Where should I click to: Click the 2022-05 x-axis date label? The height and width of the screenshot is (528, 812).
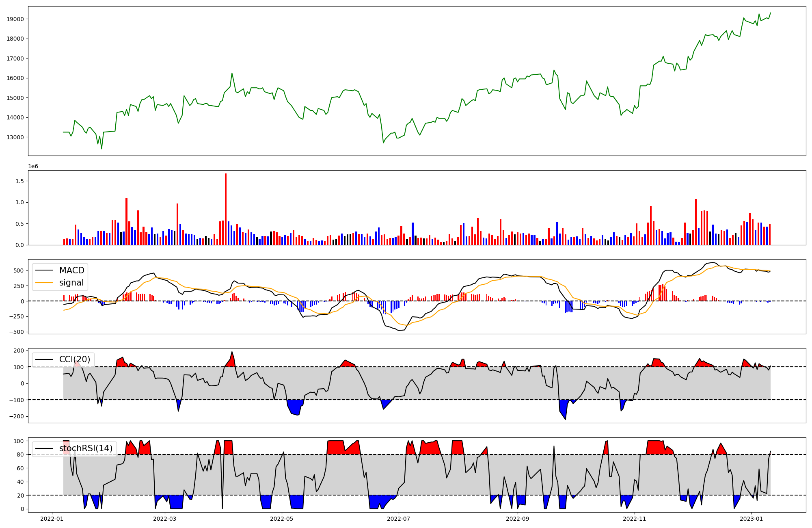tap(281, 519)
